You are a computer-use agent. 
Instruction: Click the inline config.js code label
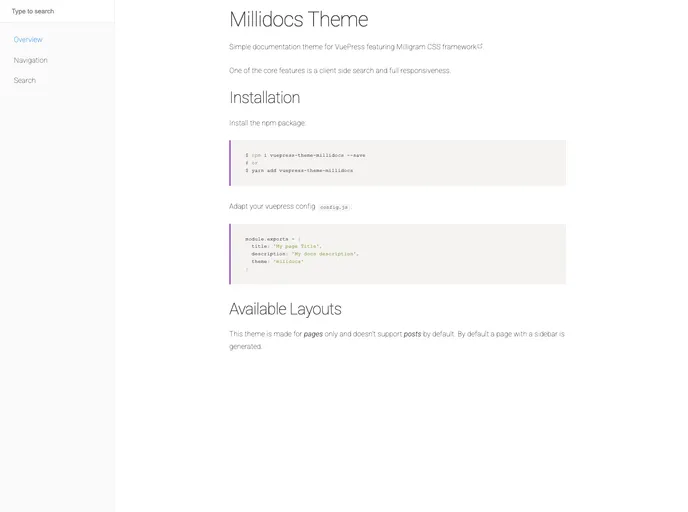(x=334, y=207)
